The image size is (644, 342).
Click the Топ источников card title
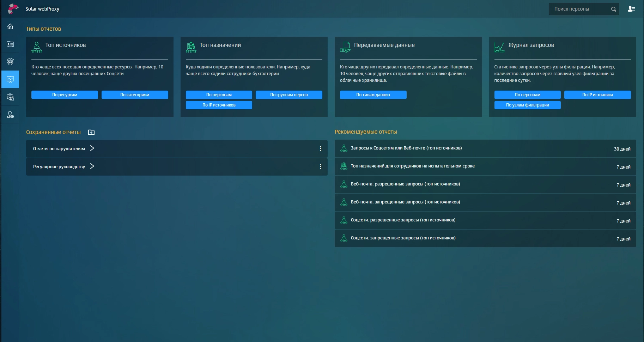point(66,45)
